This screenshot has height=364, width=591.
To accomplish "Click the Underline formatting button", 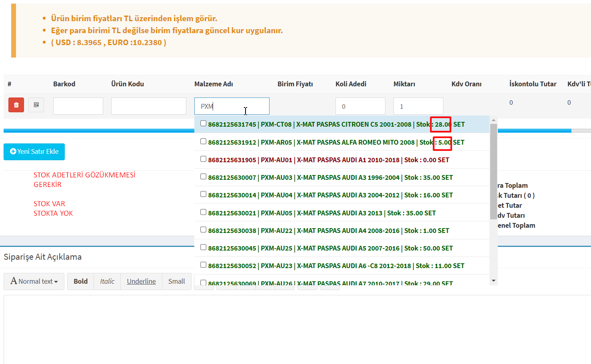I will tap(141, 281).
